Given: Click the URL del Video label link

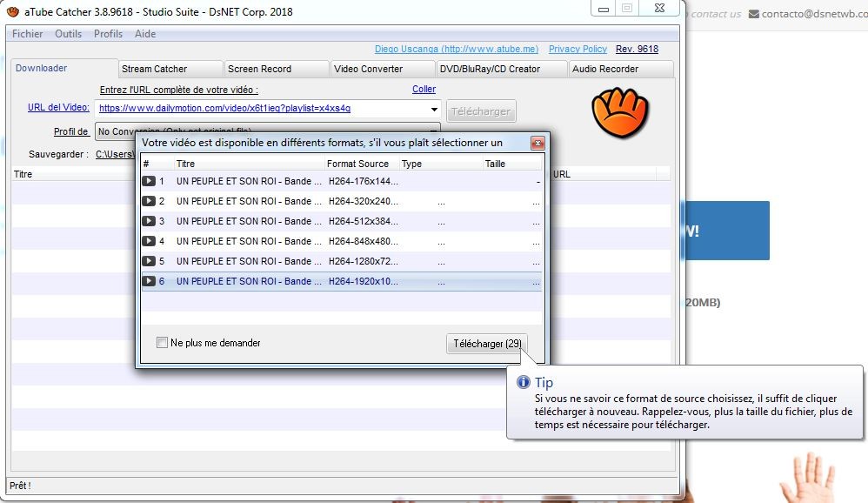Looking at the screenshot, I should click(x=58, y=107).
